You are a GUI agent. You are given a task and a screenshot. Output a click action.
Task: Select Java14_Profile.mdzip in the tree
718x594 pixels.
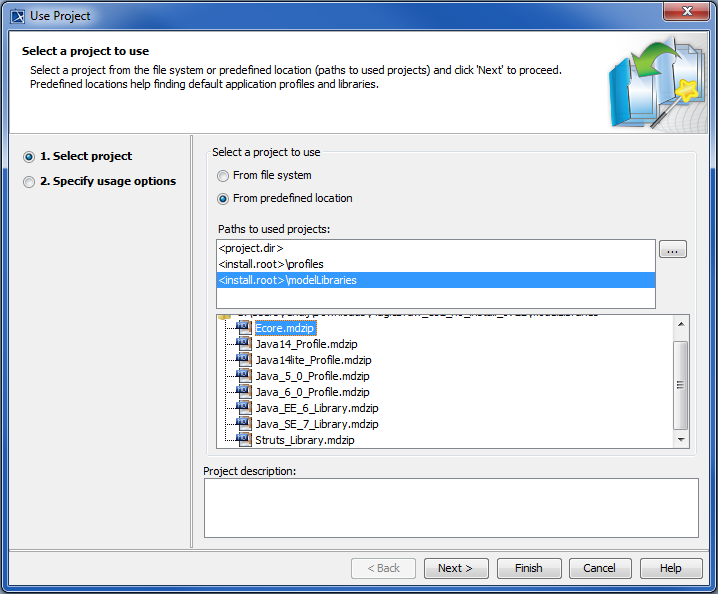(x=306, y=344)
